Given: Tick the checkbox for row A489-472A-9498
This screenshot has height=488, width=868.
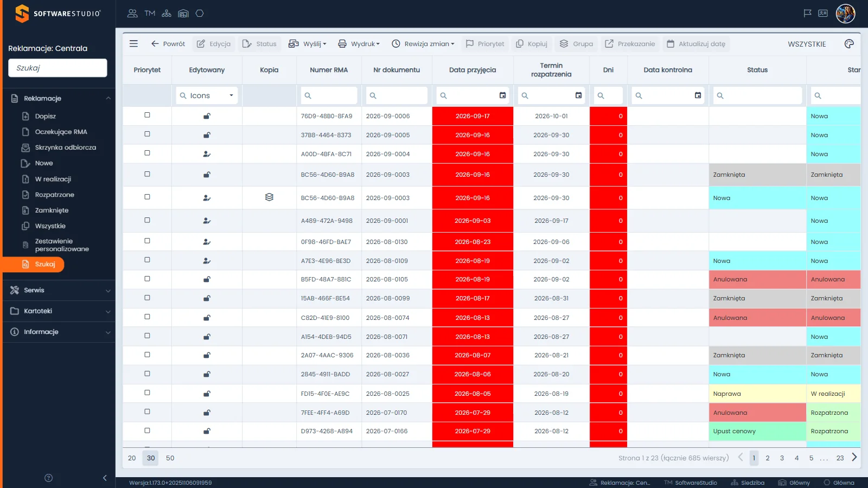Looking at the screenshot, I should coord(147,220).
